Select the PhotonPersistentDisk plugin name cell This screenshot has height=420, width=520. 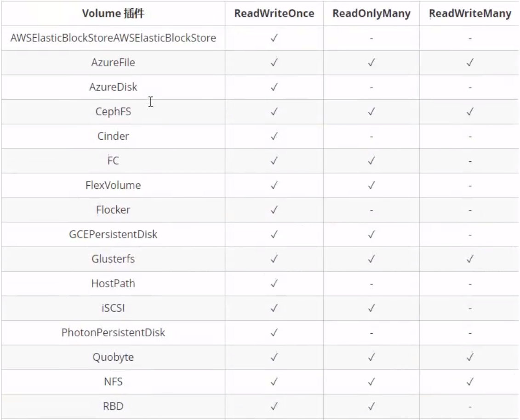pyautogui.click(x=113, y=333)
